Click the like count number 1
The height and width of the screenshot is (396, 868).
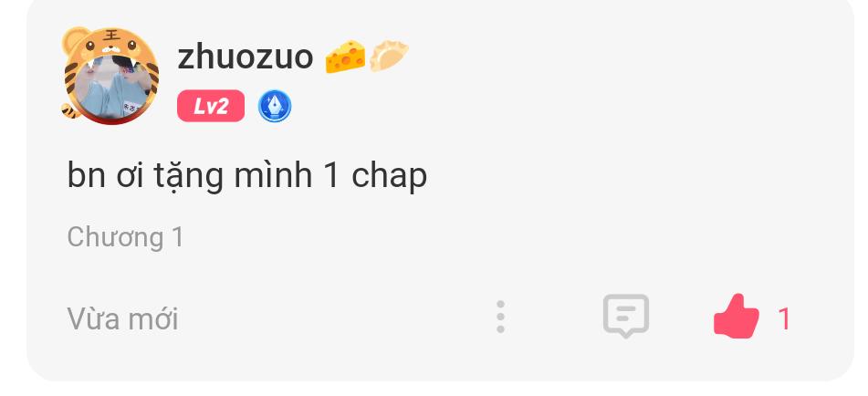(784, 319)
